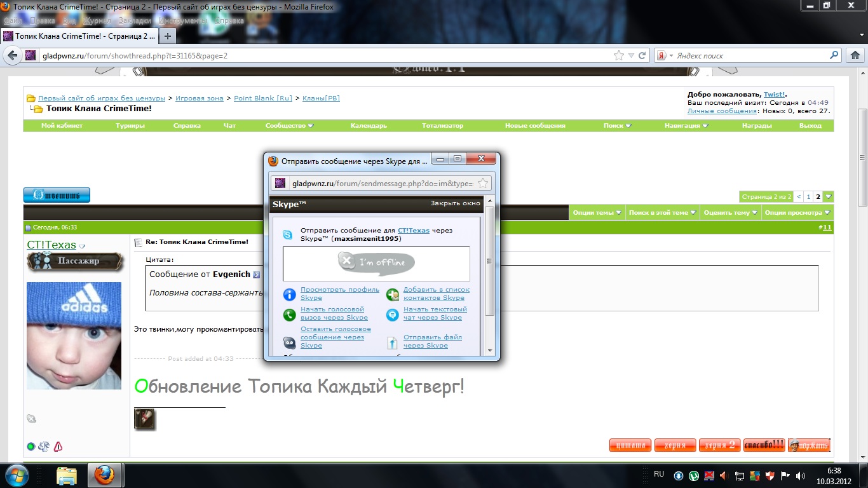The height and width of the screenshot is (488, 868).
Task: Open the Турниры menu item
Action: click(130, 126)
